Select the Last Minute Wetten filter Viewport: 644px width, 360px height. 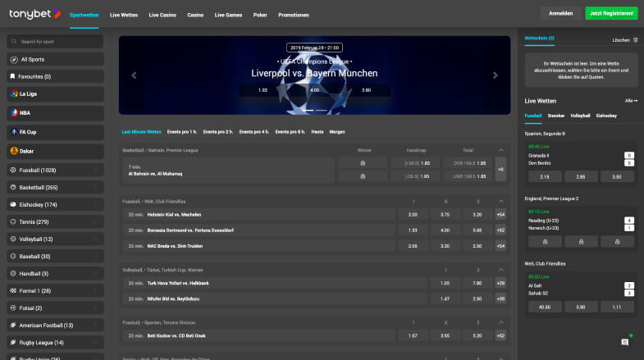(x=141, y=132)
